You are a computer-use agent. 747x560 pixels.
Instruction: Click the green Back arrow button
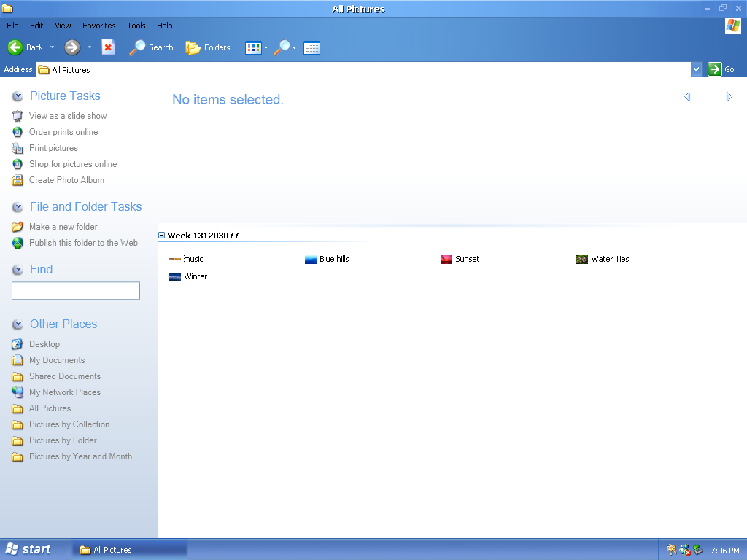tap(15, 47)
